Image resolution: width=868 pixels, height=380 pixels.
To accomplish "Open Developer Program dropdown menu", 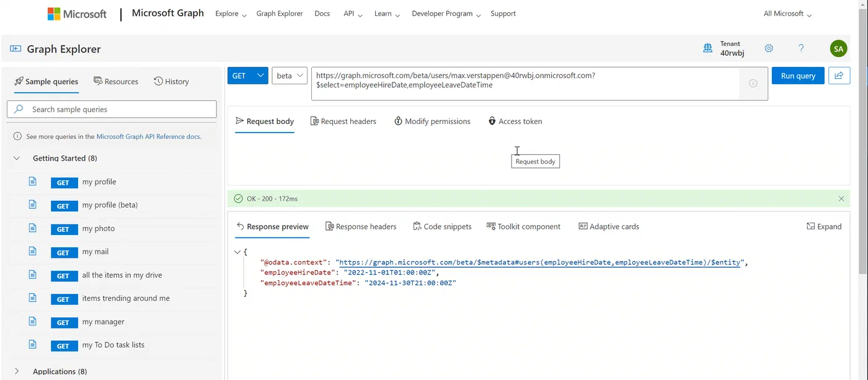I will point(446,14).
